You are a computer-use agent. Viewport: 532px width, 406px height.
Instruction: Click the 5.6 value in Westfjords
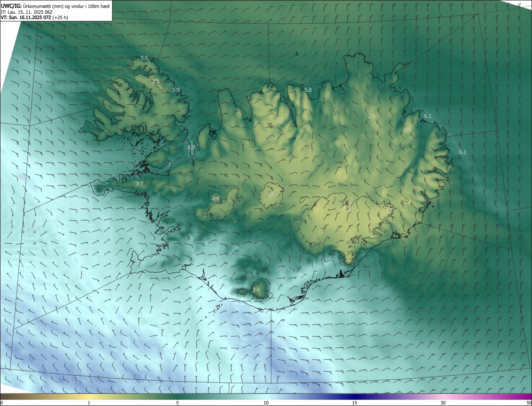pos(144,58)
